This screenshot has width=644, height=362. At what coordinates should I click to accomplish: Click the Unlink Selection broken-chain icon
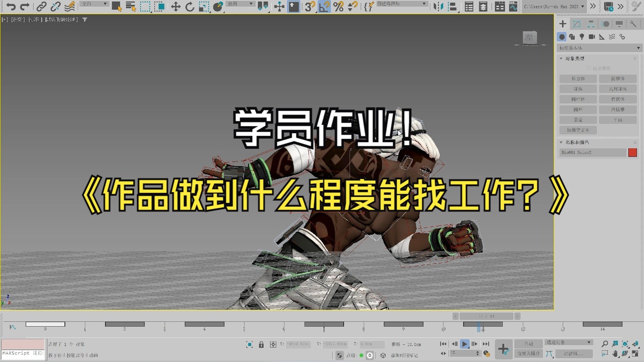56,6
